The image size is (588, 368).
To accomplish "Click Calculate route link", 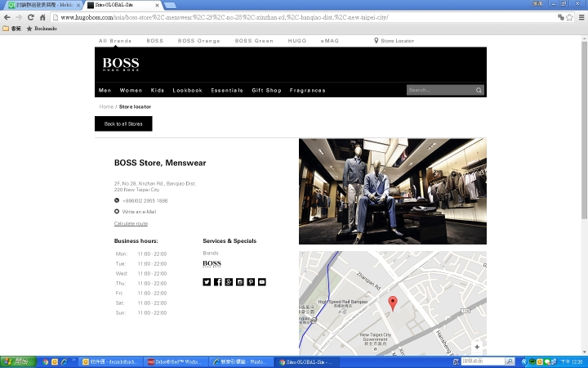I will tap(131, 223).
